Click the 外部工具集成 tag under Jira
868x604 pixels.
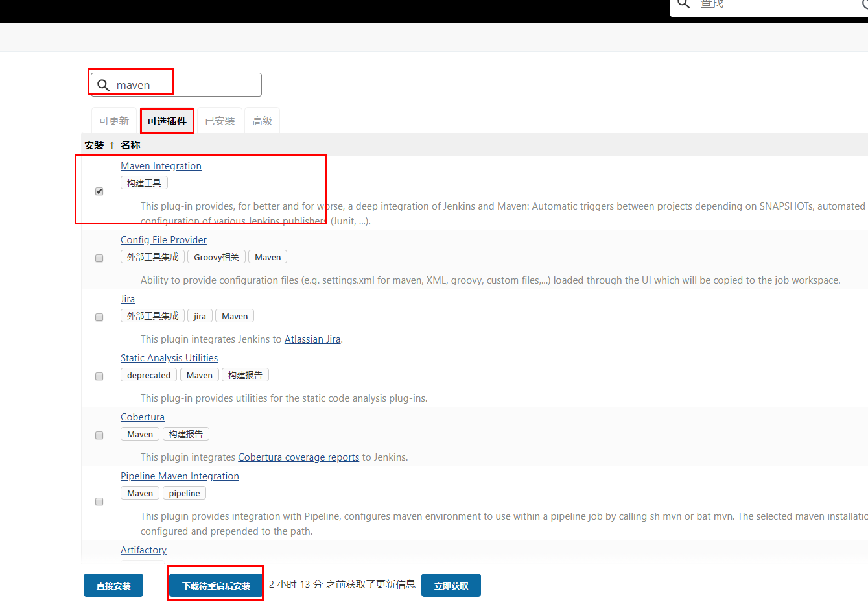tap(152, 316)
